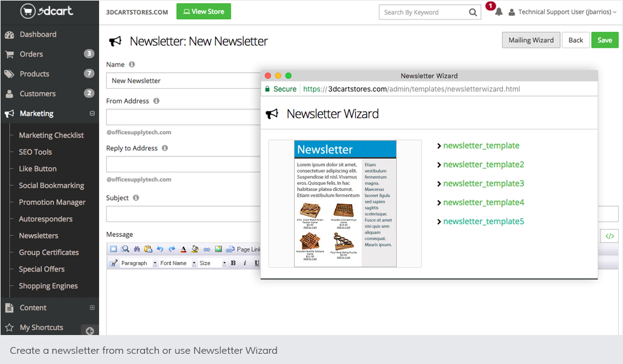Click the binoculars find icon in the editor
Image resolution: width=623 pixels, height=364 pixels.
coord(137,249)
